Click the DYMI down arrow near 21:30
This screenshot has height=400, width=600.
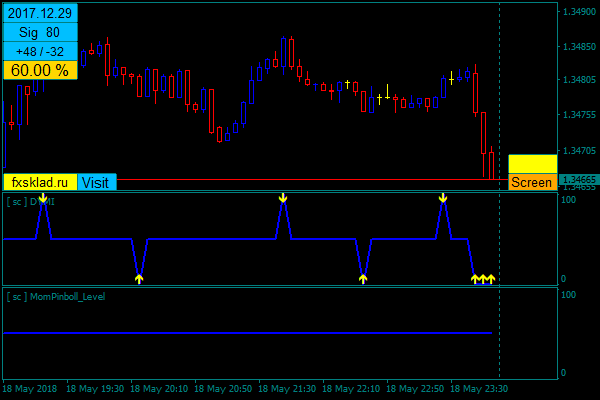tap(283, 198)
